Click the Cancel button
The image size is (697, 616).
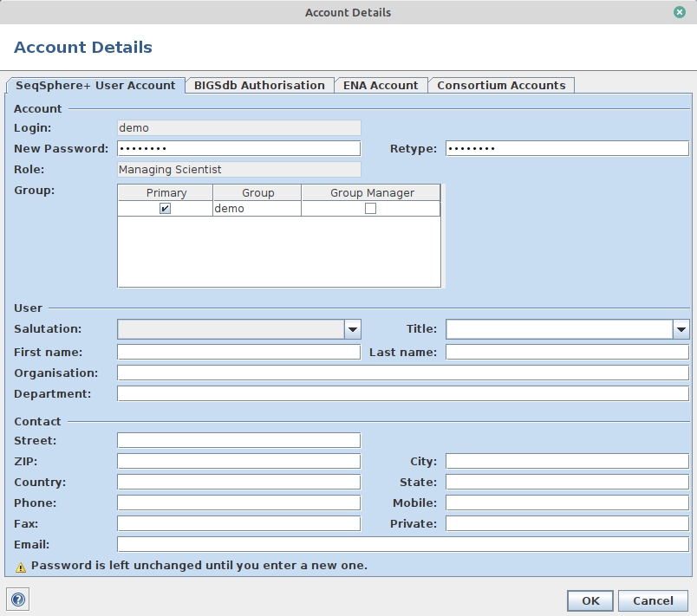pyautogui.click(x=653, y=600)
